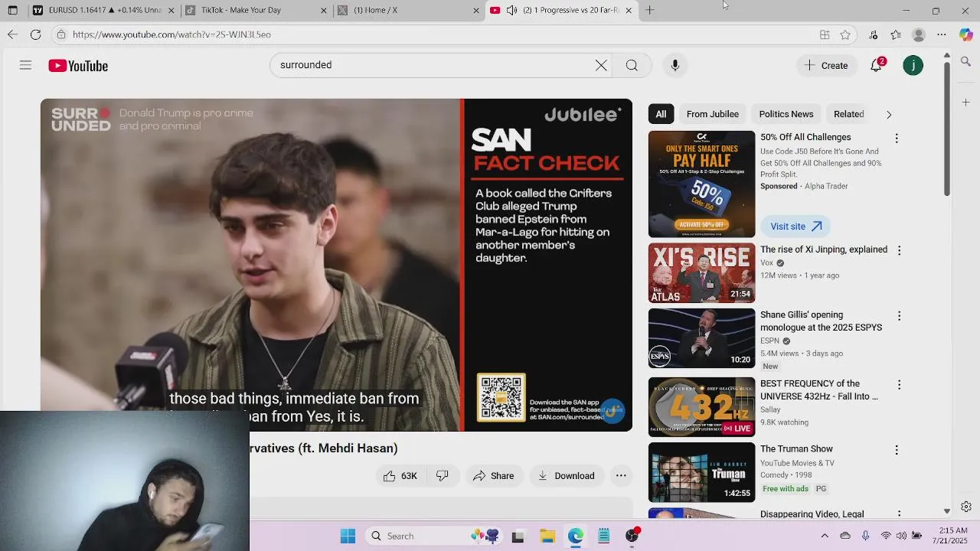
Task: Click the Shane Gillis ESPYS thumbnail
Action: 701,338
